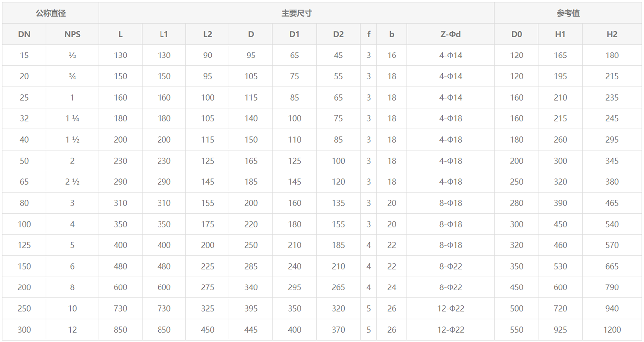This screenshot has width=644, height=342.
Task: Select the D1 column header
Action: 295,34
